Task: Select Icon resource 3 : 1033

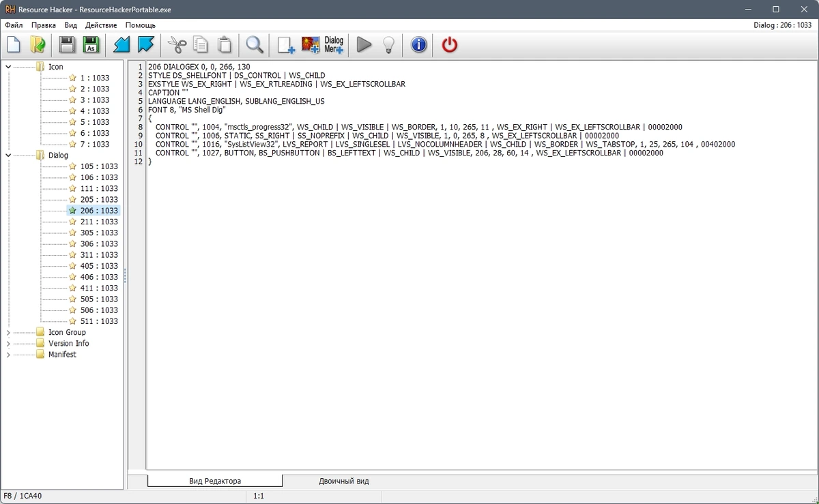Action: coord(94,100)
